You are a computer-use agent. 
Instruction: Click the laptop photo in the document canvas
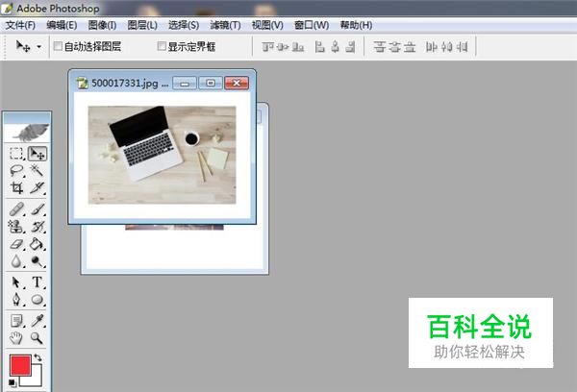pos(162,155)
